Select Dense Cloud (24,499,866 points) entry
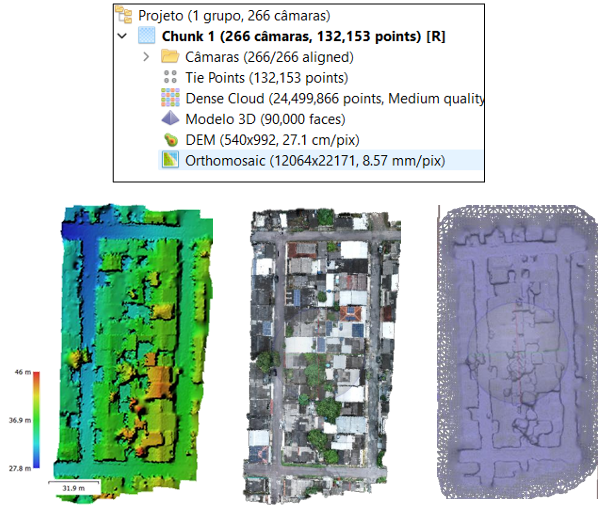The image size is (603, 507). [335, 98]
